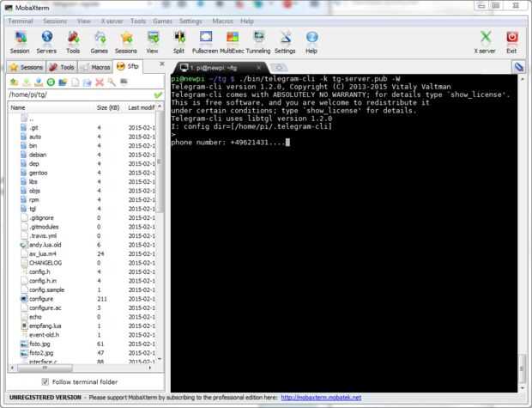Open the mobaxterm.mobatek.net link

tap(321, 398)
